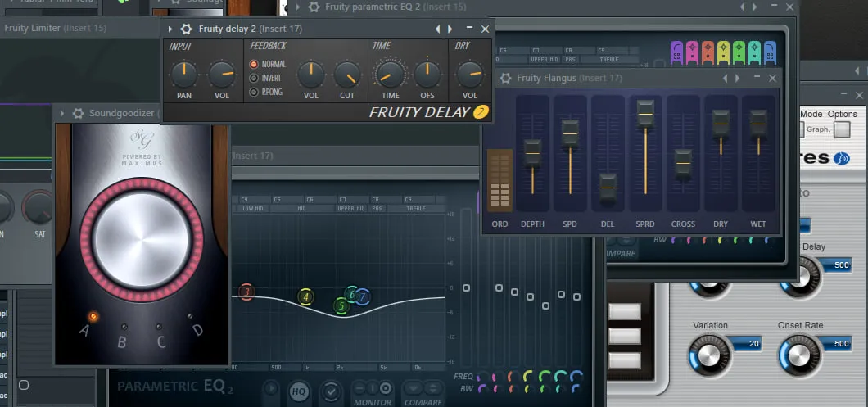868x407 pixels.
Task: Select INVERT feedback mode in Fruity delay 2
Action: [254, 78]
